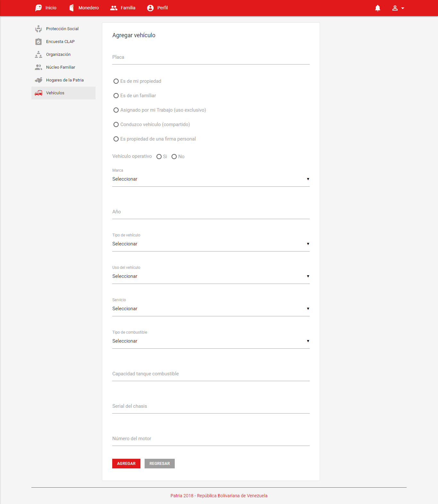Click the Protección Social sidebar icon
This screenshot has height=504, width=438.
(x=38, y=29)
